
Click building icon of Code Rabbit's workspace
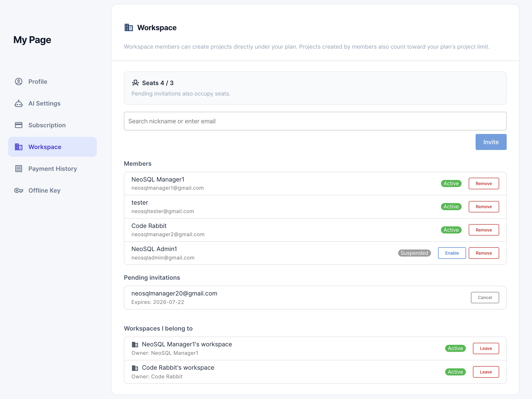tap(135, 368)
